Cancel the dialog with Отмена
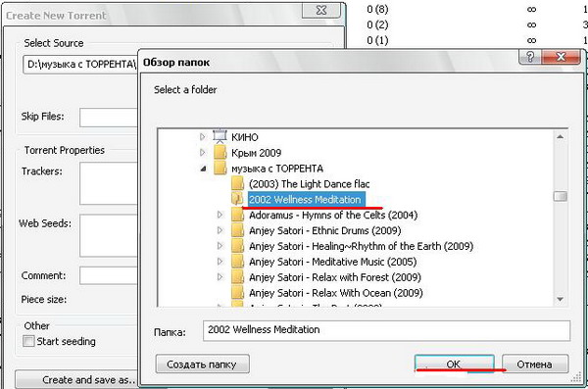The image size is (588, 389). [x=535, y=364]
